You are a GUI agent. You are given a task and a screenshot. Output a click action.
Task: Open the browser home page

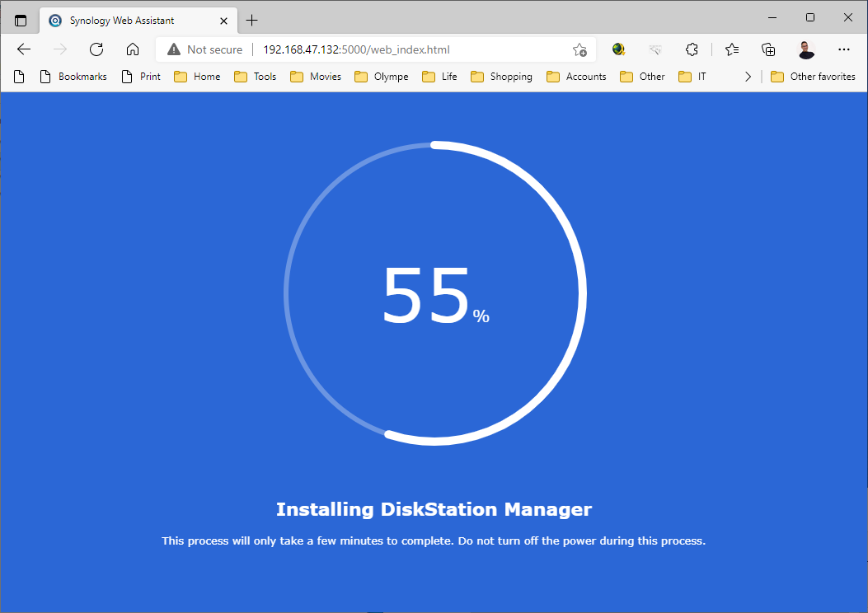(x=133, y=49)
